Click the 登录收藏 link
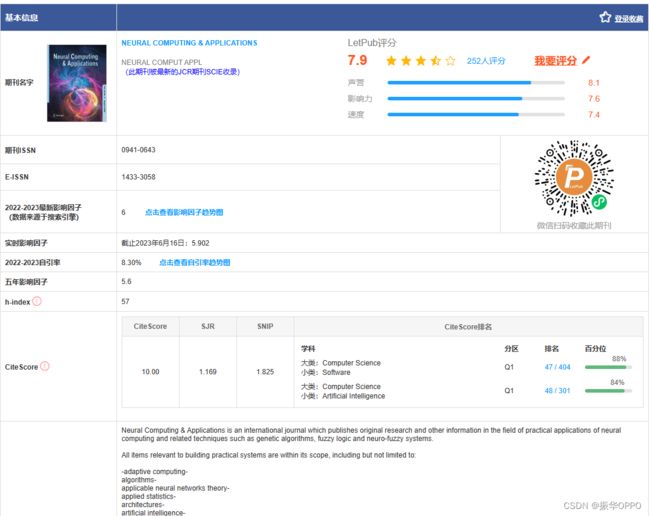Screen dimensions: 650x516 628,19
